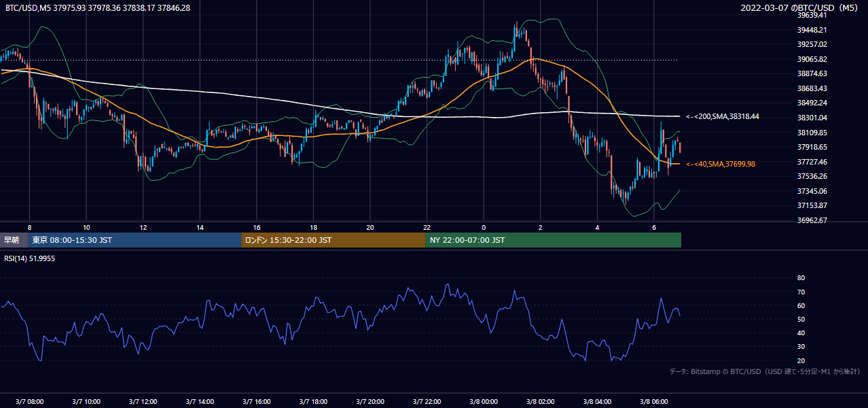Click the BTC/USD,M5 OHLC header text

98,7
